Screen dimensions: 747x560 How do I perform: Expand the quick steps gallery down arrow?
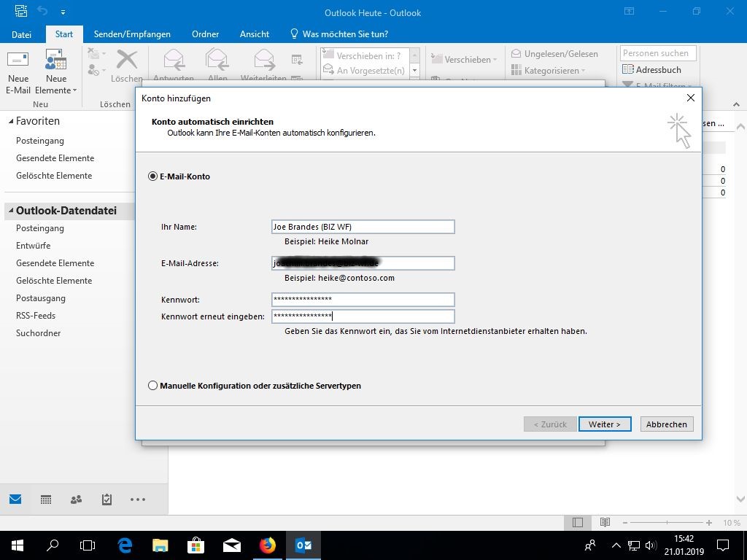tap(414, 71)
